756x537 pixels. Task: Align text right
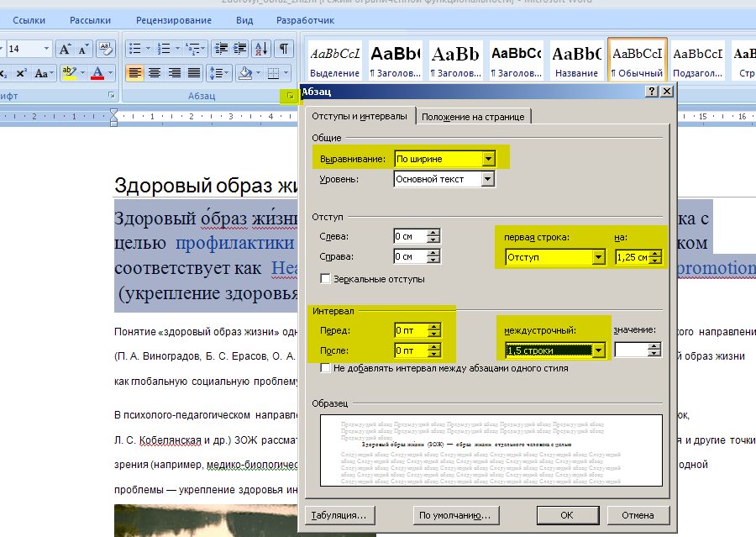[174, 73]
